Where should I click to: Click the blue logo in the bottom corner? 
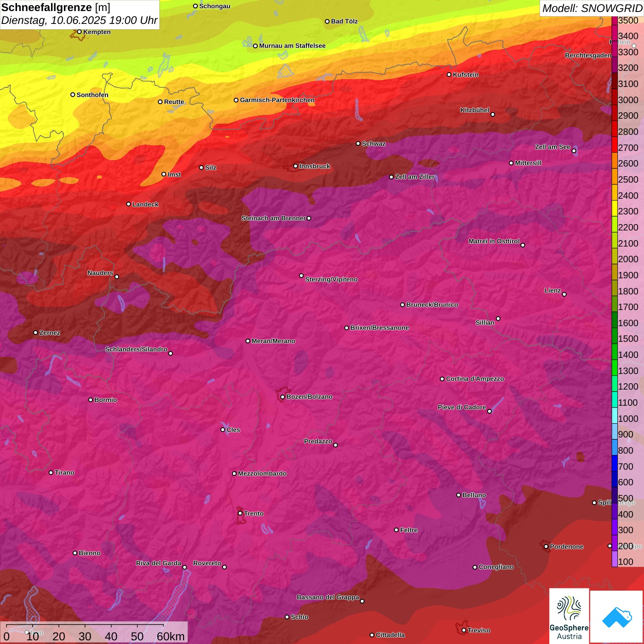(x=617, y=617)
